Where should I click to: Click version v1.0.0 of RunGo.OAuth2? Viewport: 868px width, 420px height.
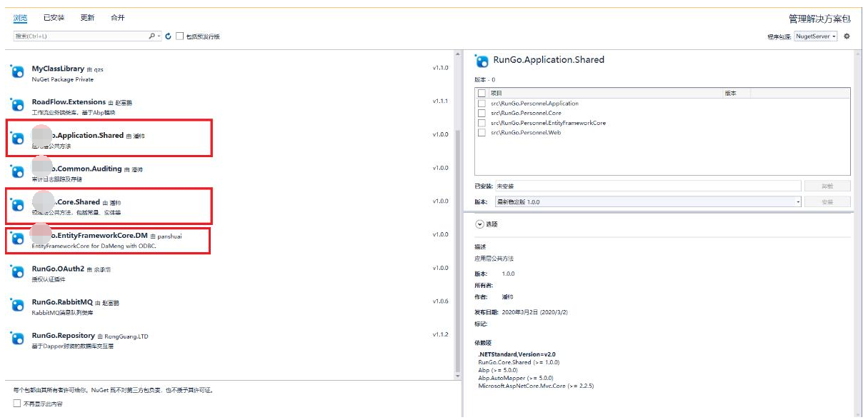[x=440, y=268]
